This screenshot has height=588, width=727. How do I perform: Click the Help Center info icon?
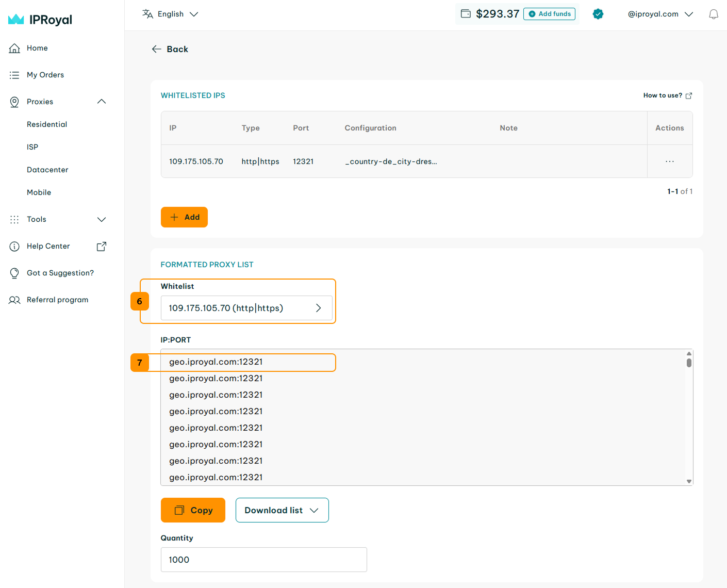coord(14,246)
